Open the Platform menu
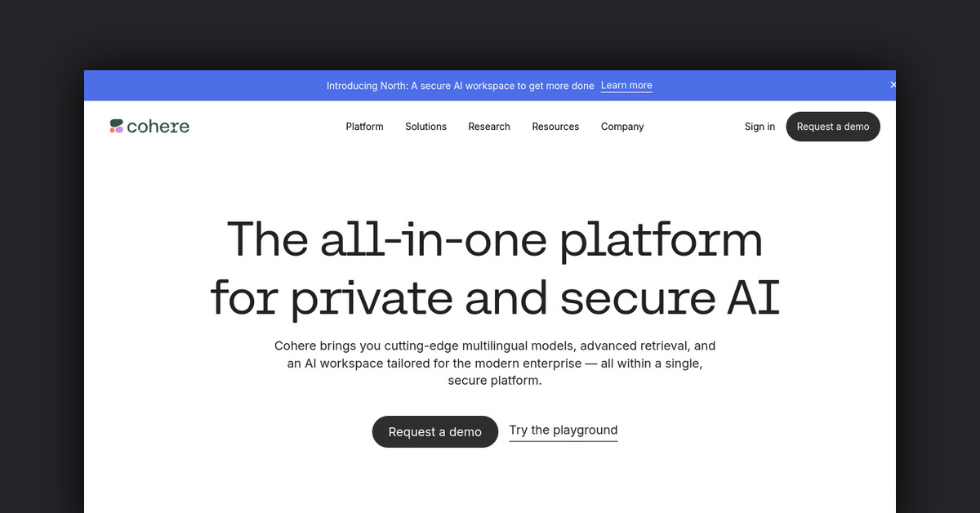The height and width of the screenshot is (513, 980). tap(364, 127)
